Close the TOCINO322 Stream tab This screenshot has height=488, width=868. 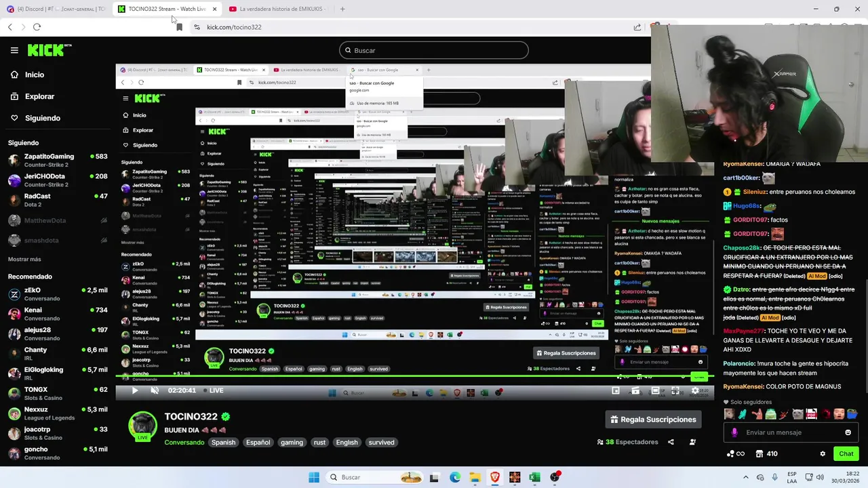click(214, 9)
